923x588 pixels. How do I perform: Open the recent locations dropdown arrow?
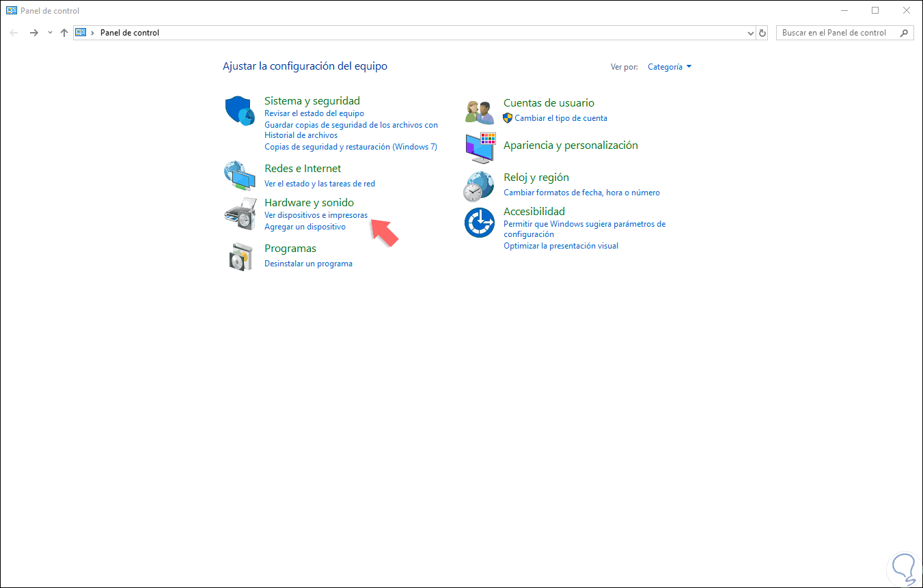tap(50, 33)
